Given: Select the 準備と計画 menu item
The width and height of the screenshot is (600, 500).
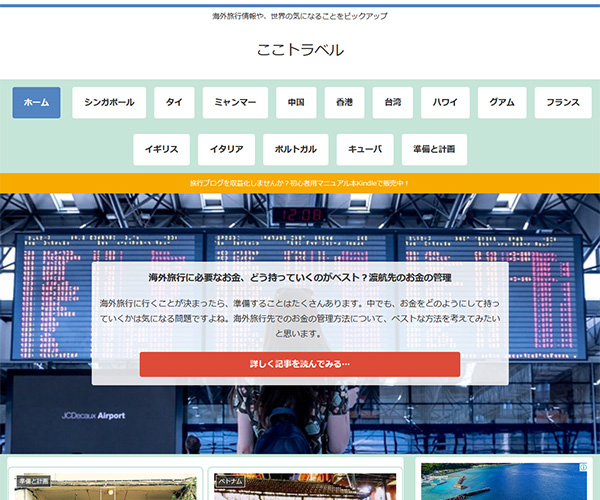Looking at the screenshot, I should click(x=434, y=150).
